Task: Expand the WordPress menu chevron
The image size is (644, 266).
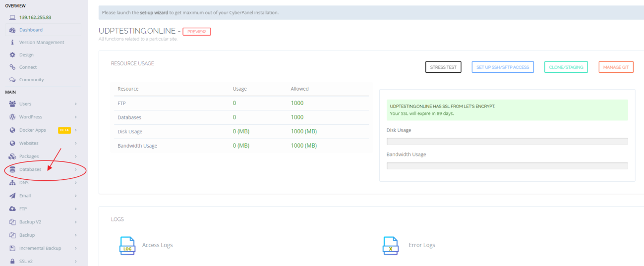Action: (76, 117)
